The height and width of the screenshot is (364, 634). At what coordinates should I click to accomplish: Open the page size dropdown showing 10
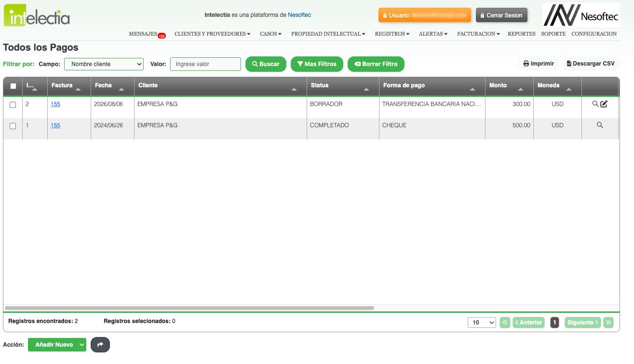(x=482, y=323)
